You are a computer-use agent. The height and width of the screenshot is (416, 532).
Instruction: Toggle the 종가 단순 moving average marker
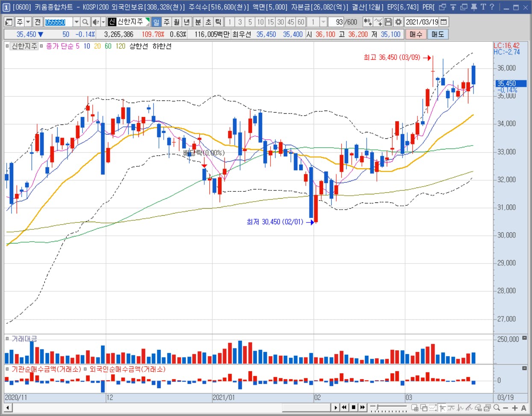(41, 46)
